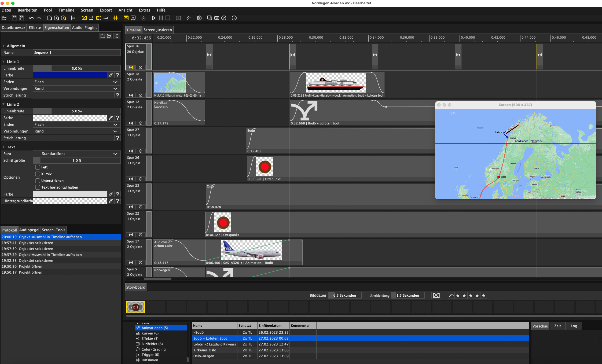
Task: Open Linie 1 Enden dropdown
Action: pyautogui.click(x=76, y=82)
